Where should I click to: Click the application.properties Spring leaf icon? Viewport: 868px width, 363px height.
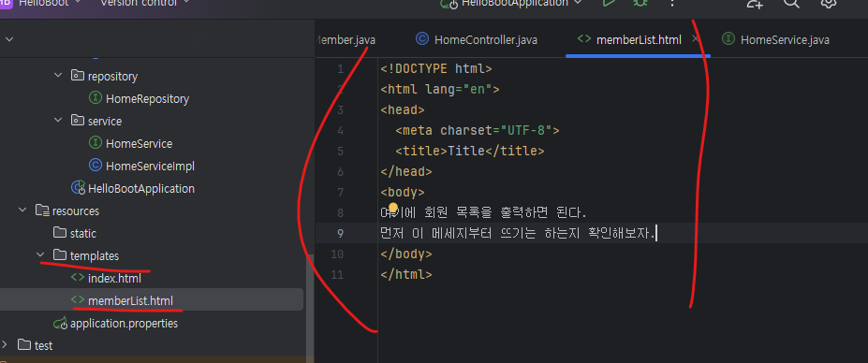point(59,323)
